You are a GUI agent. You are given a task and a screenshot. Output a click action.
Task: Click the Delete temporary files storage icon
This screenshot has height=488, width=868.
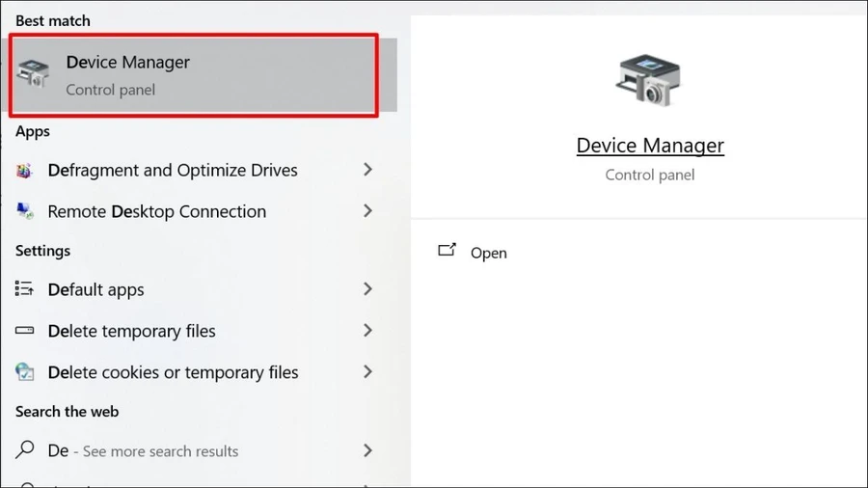coord(24,330)
